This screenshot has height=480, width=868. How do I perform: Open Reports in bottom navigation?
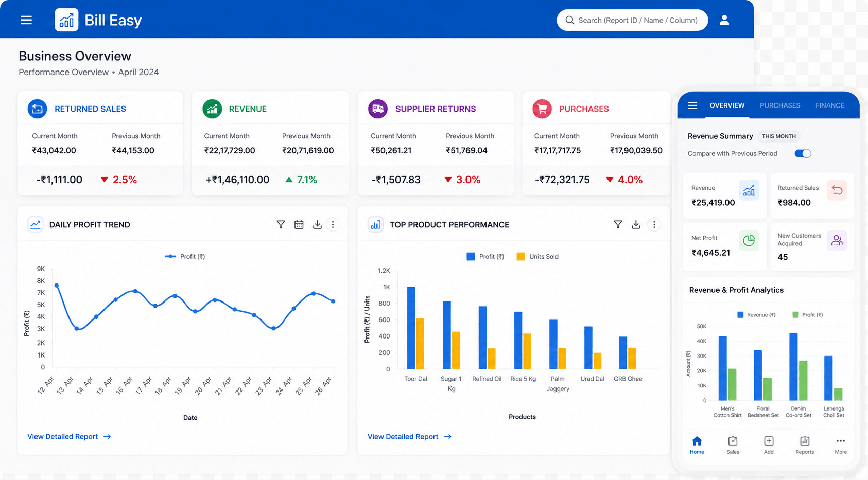(805, 445)
